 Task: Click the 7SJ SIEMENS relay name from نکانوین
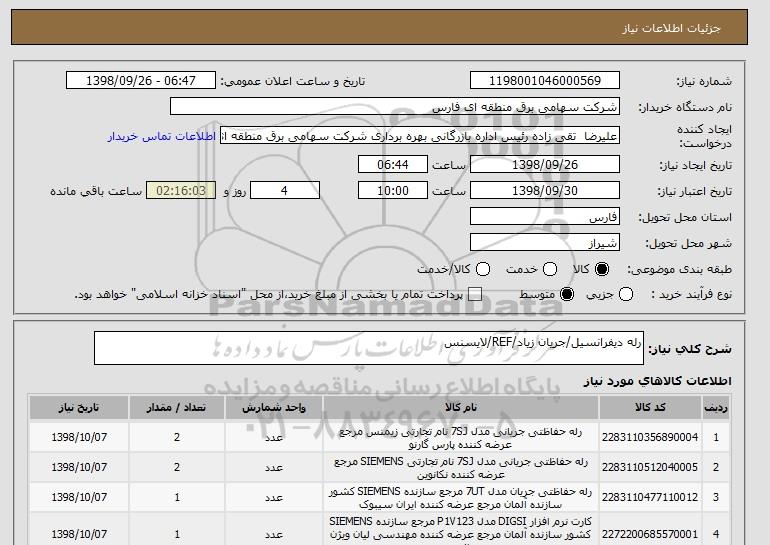[x=461, y=468]
